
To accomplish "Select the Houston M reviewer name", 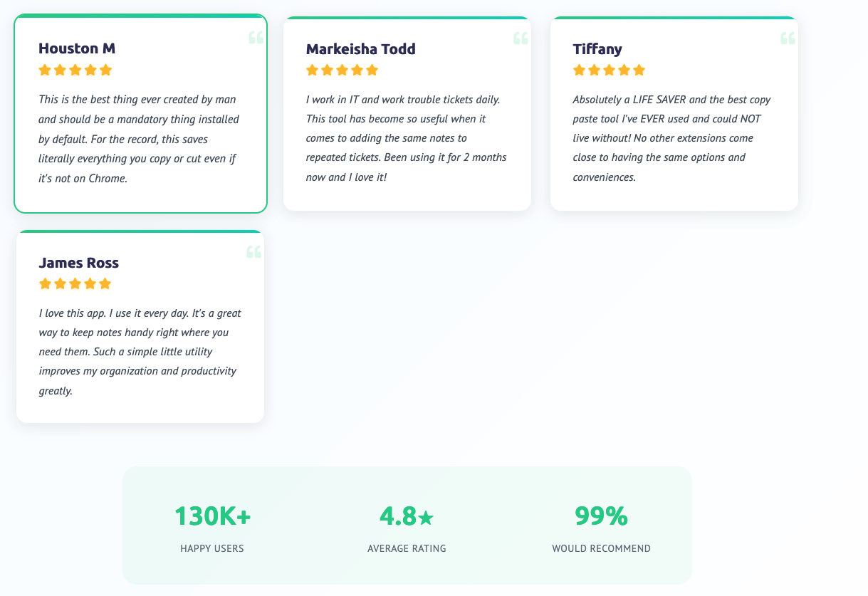I will (x=77, y=48).
